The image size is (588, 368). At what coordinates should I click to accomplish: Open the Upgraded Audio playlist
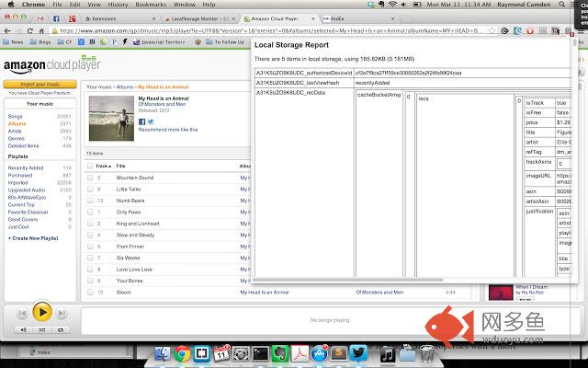point(27,190)
